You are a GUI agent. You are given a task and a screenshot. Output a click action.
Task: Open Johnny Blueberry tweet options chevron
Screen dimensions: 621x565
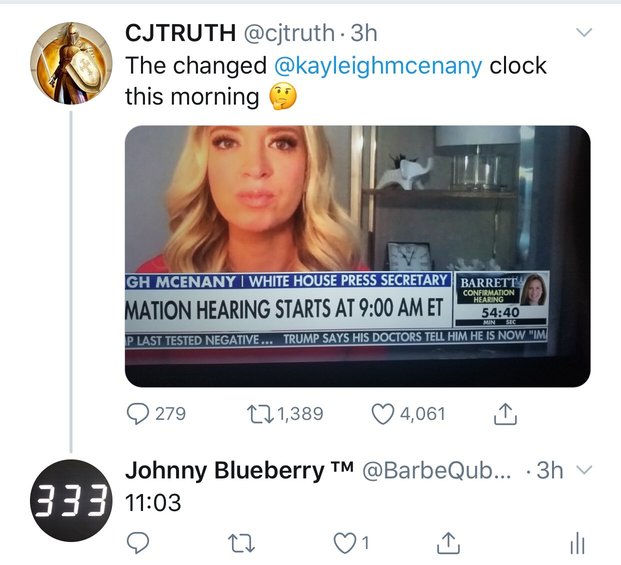pyautogui.click(x=584, y=470)
